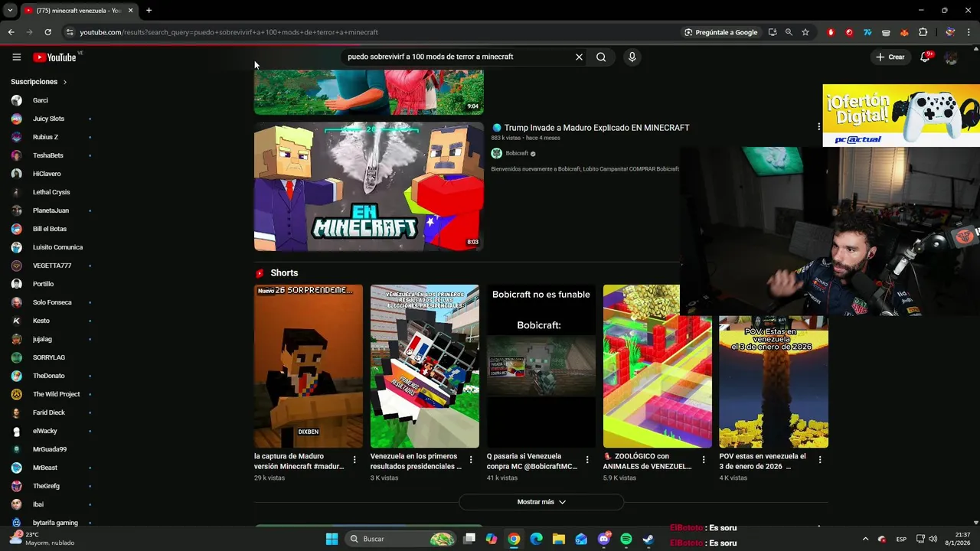Screen dimensions: 980x551
Task: Open File Explorer from taskbar
Action: pyautogui.click(x=558, y=539)
